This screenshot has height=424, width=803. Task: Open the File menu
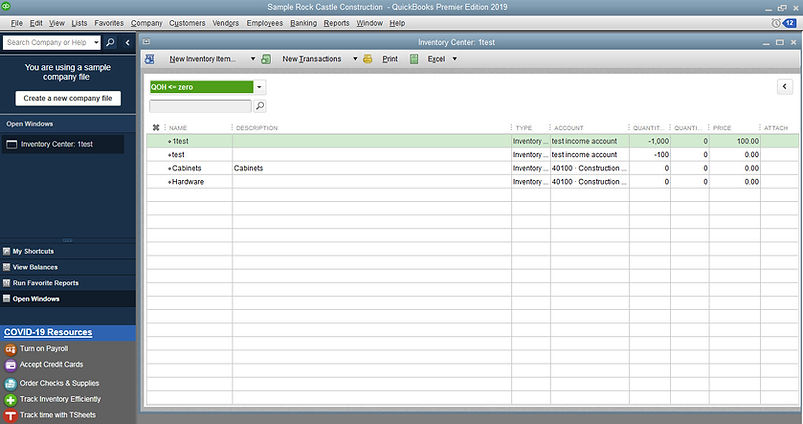click(x=16, y=23)
